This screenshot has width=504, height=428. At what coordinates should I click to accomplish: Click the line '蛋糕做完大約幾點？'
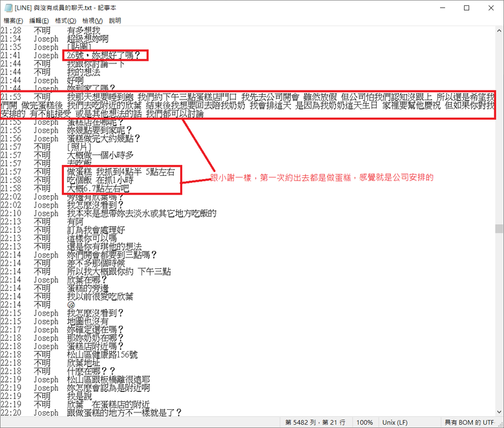click(103, 138)
